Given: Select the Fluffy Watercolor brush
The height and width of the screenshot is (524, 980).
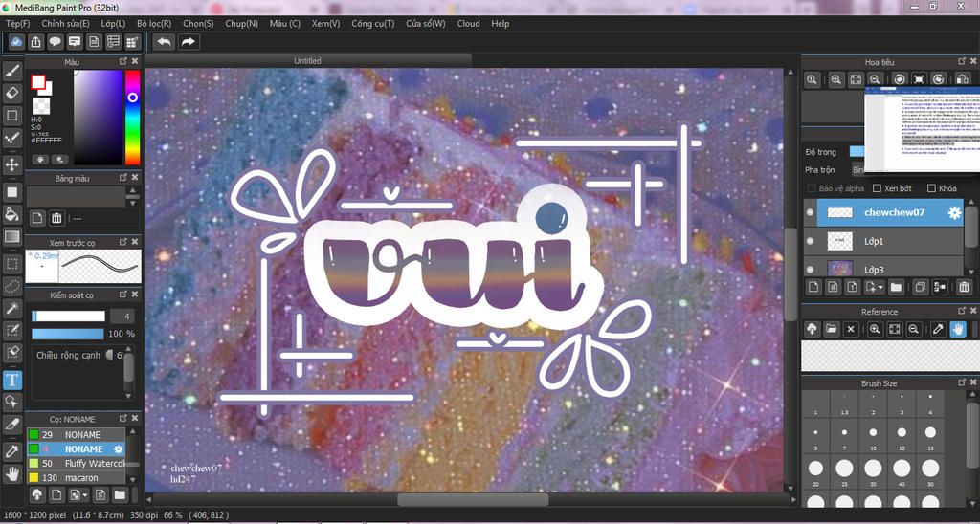Looking at the screenshot, I should pyautogui.click(x=77, y=464).
